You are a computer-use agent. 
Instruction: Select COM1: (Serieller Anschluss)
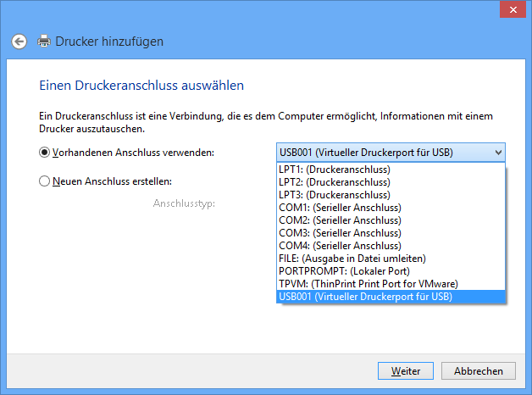click(391, 208)
